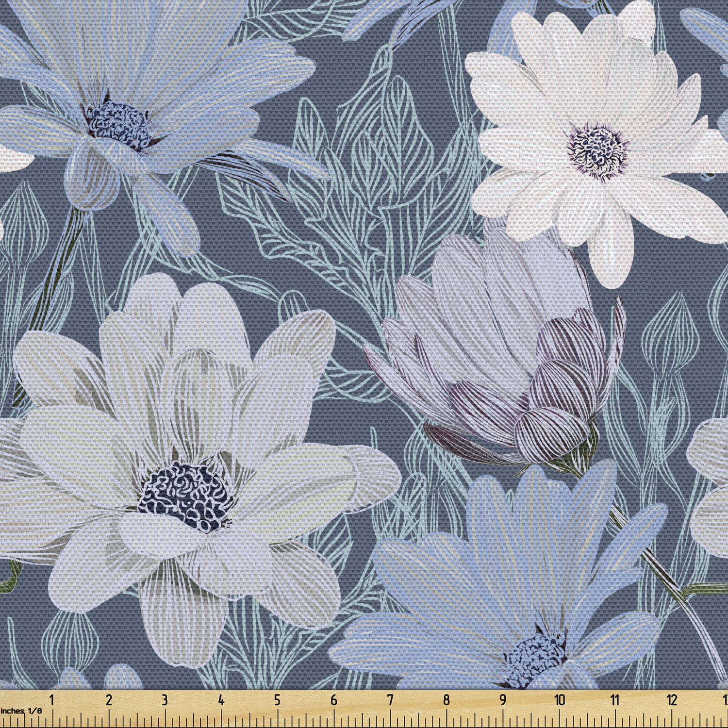The height and width of the screenshot is (728, 728).
Task: Click the ruler number 5
Action: 277,700
